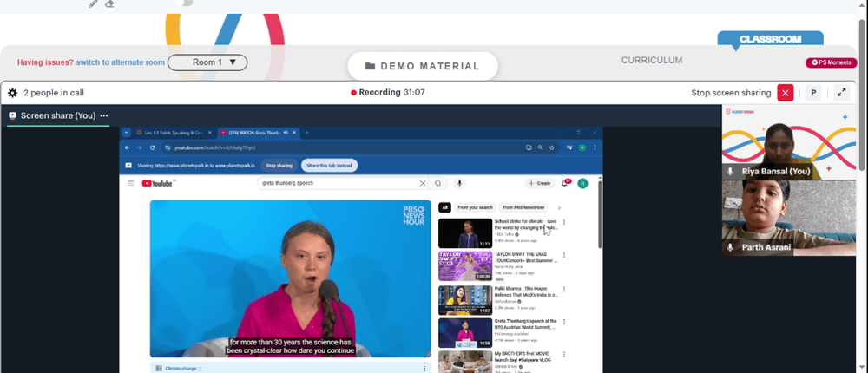The image size is (868, 373).
Task: Click the switch to alternate room link
Action: (120, 62)
